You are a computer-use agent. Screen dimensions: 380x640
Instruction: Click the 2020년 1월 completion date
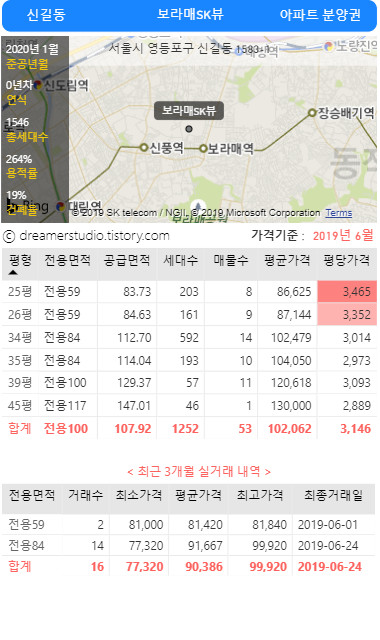32,49
